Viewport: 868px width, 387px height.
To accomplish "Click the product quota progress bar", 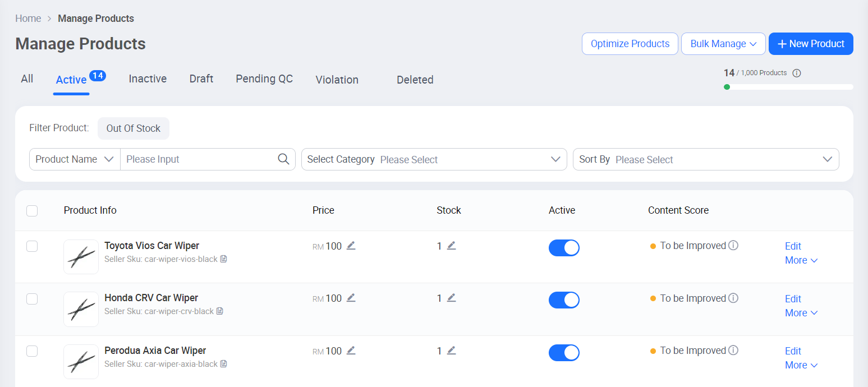I will (788, 87).
